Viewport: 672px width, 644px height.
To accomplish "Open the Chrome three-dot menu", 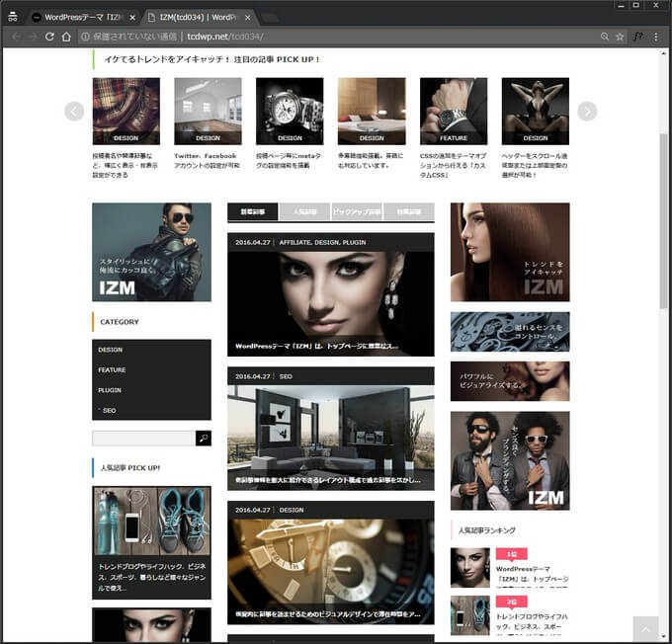I will pyautogui.click(x=655, y=37).
